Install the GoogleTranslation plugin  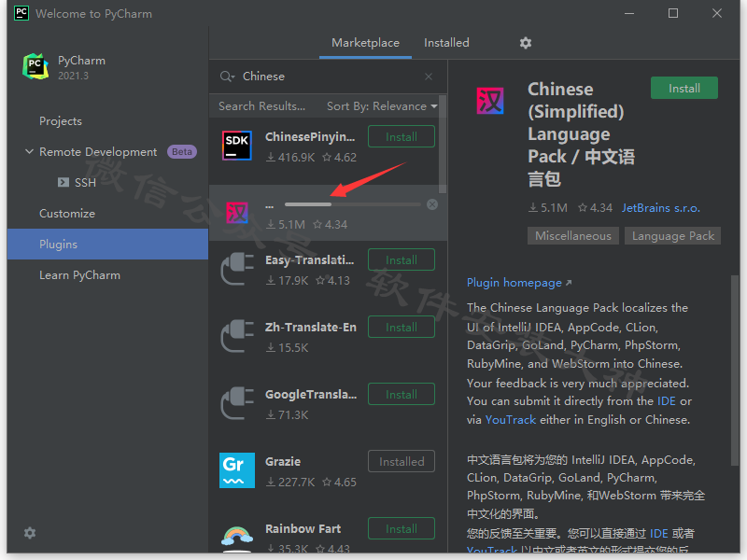pos(402,394)
